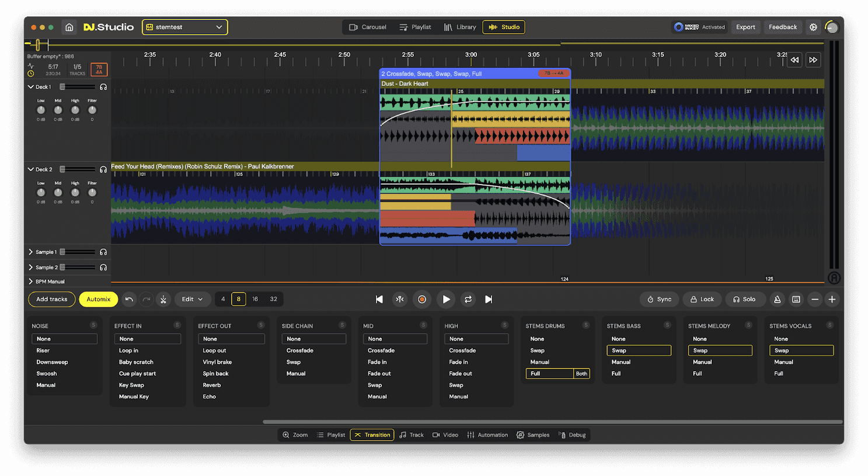868x476 pixels.
Task: Enable Solo monitoring on Deck 1 headphones icon
Action: (x=103, y=86)
